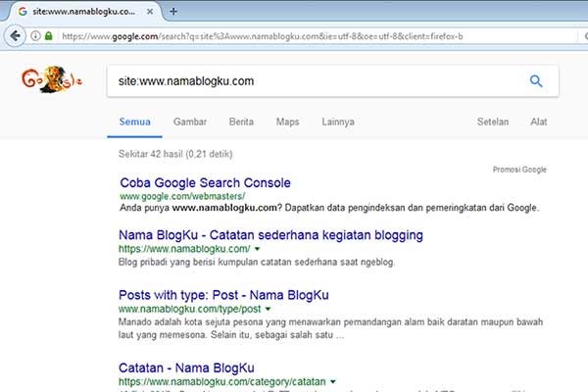The image size is (588, 392).
Task: Open Setelan search settings
Action: [x=493, y=122]
